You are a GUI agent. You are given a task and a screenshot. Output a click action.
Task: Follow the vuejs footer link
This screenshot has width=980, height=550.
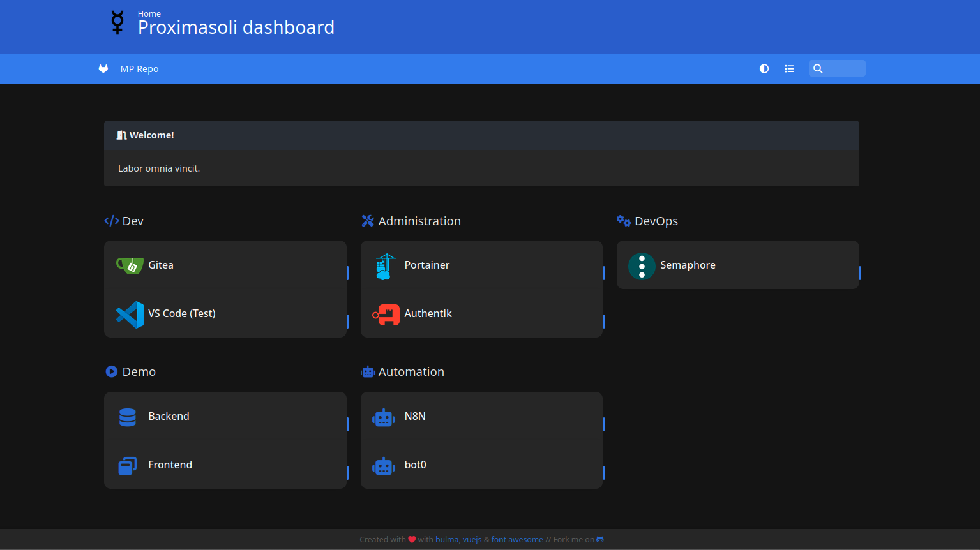(x=472, y=540)
